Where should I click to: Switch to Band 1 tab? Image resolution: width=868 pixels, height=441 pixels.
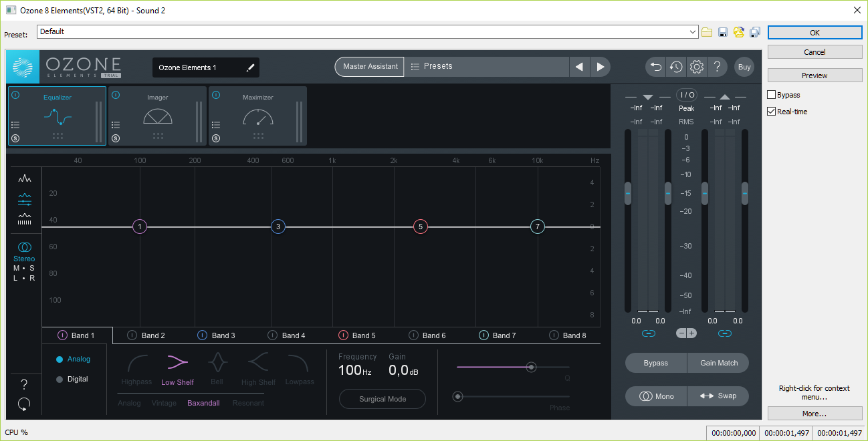tap(77, 335)
